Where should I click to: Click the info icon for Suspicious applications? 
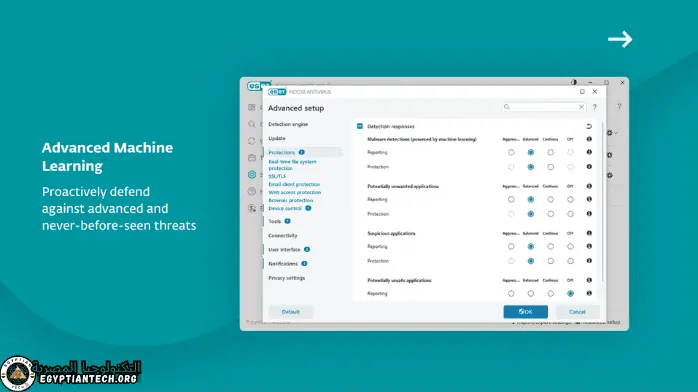tap(589, 233)
